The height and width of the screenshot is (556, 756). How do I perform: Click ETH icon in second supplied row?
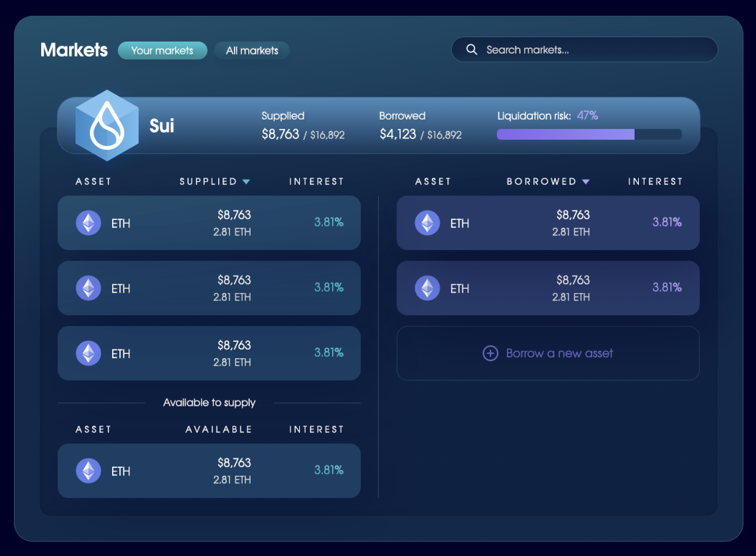coord(88,288)
